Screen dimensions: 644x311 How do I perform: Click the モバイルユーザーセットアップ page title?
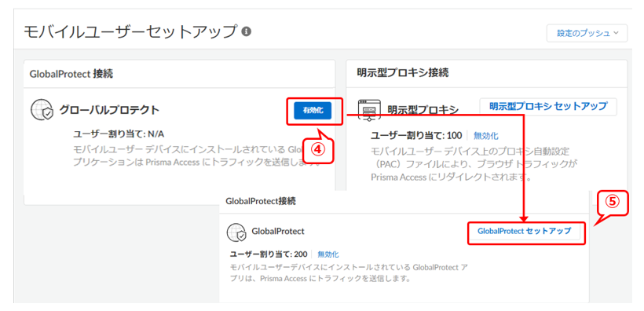point(131,31)
